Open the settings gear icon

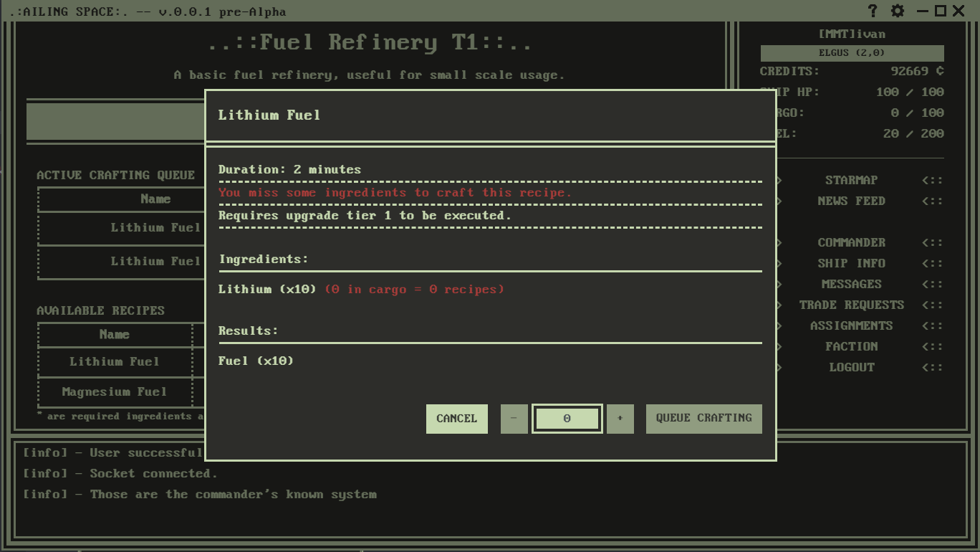point(895,11)
